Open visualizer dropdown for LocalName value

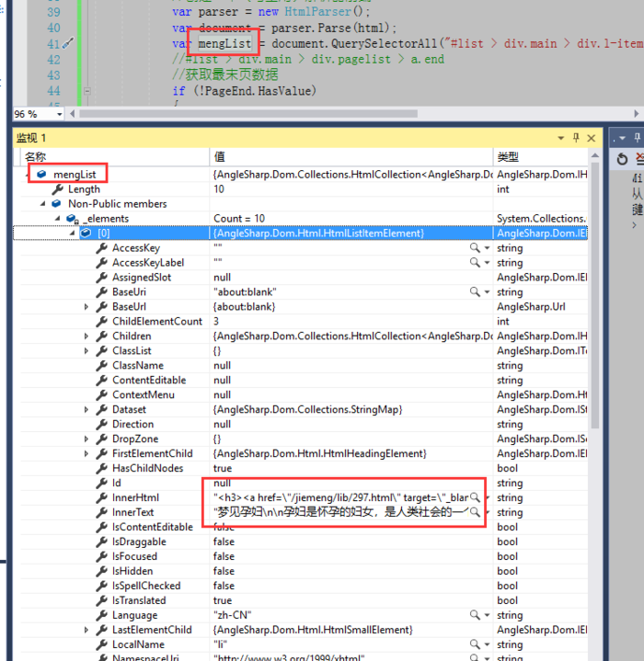(x=487, y=644)
